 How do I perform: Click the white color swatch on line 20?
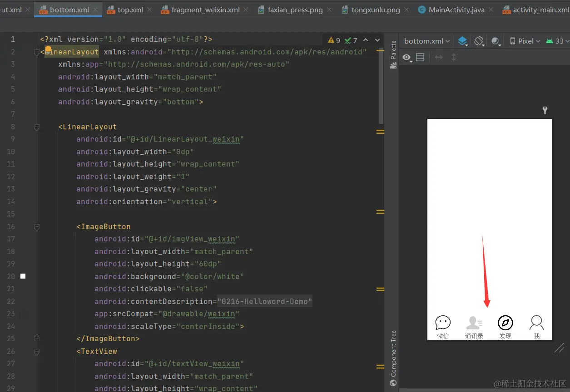(23, 276)
